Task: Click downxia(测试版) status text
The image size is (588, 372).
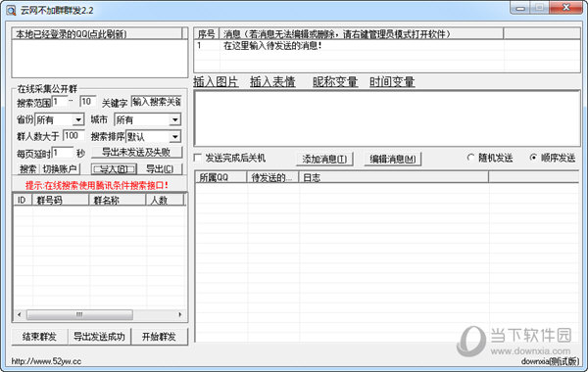Action: [550, 361]
